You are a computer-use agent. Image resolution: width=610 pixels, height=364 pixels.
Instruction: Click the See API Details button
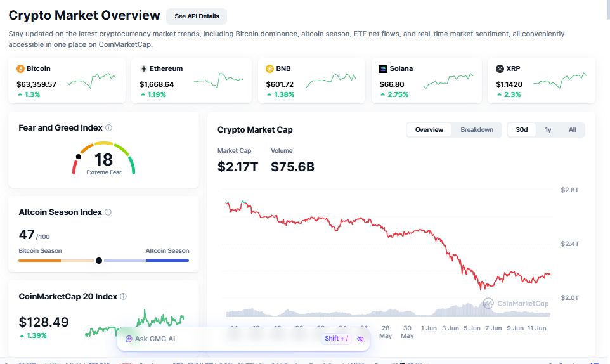pyautogui.click(x=197, y=16)
